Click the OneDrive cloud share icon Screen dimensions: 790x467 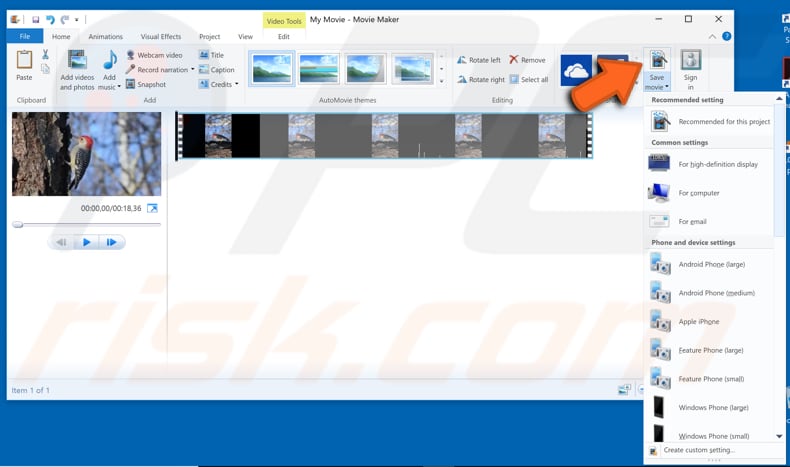576,71
